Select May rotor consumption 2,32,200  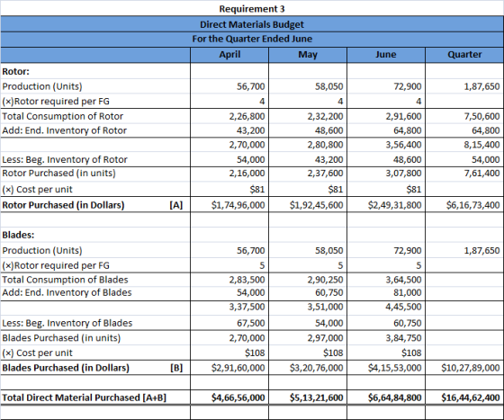tap(325, 116)
